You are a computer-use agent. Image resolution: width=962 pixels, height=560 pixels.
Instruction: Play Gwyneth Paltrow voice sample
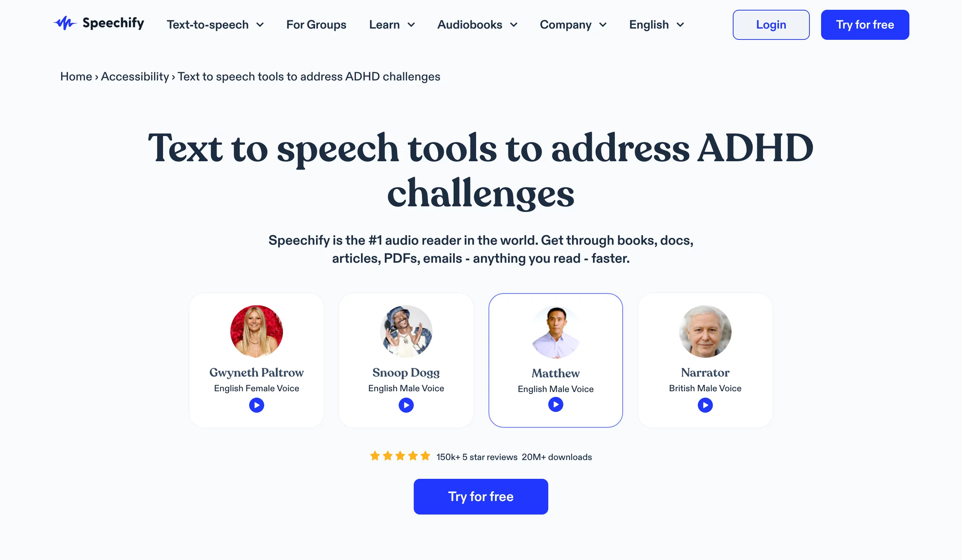point(257,405)
